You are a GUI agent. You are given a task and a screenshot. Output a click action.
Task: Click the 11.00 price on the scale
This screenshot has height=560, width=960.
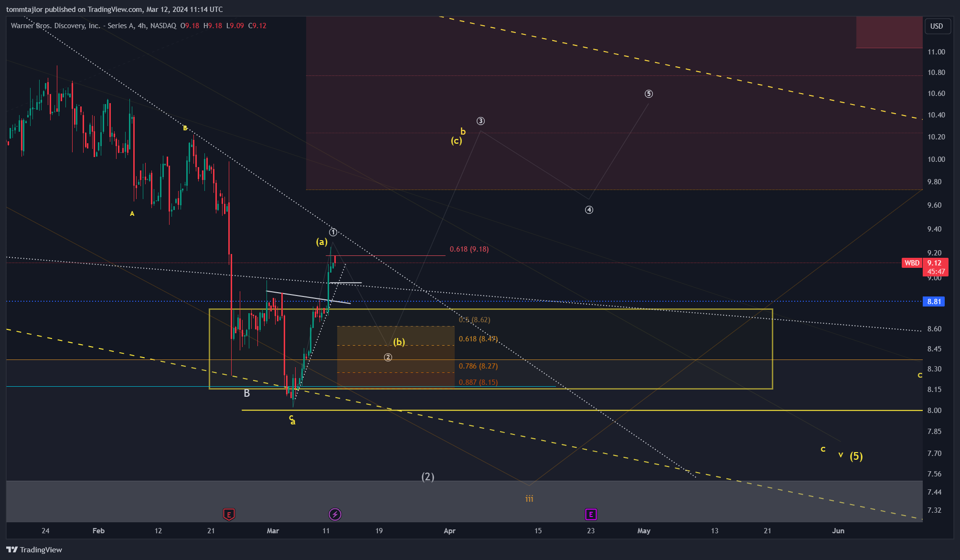[x=936, y=52]
